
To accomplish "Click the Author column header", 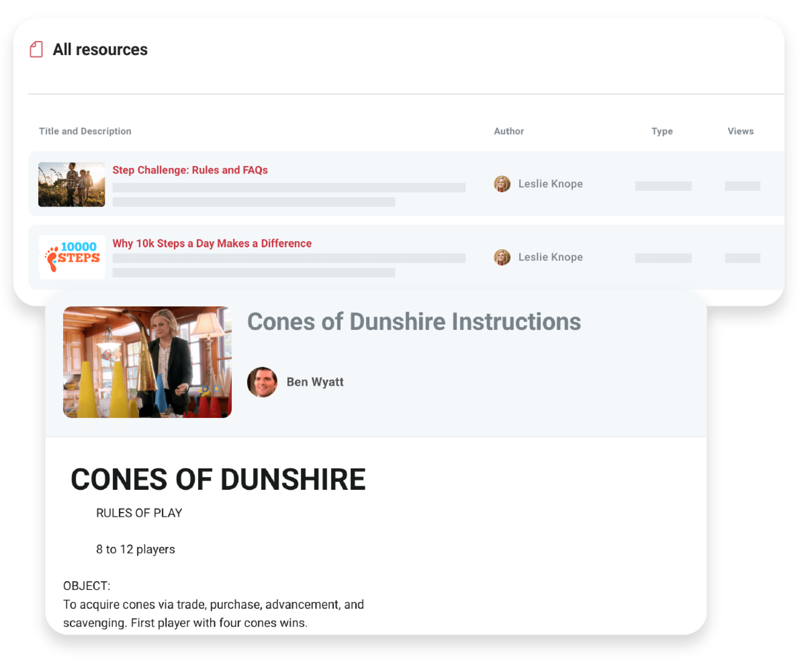I will (x=508, y=131).
